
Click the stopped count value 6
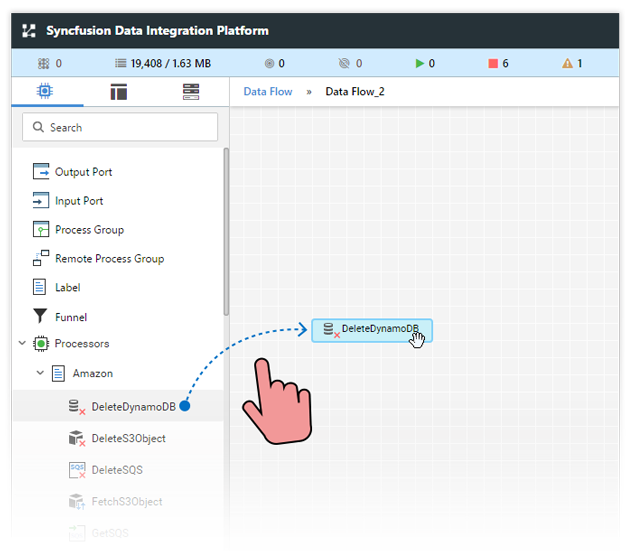(x=505, y=64)
